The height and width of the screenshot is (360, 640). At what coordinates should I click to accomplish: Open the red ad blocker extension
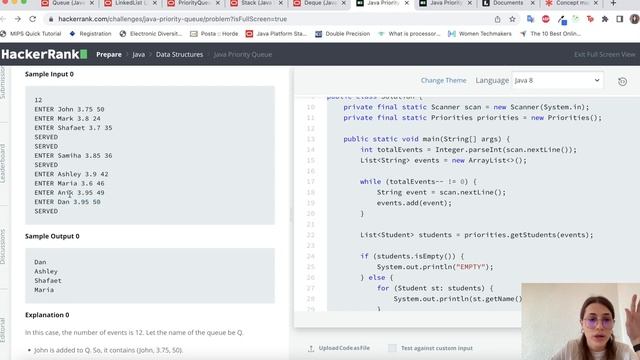[546, 19]
